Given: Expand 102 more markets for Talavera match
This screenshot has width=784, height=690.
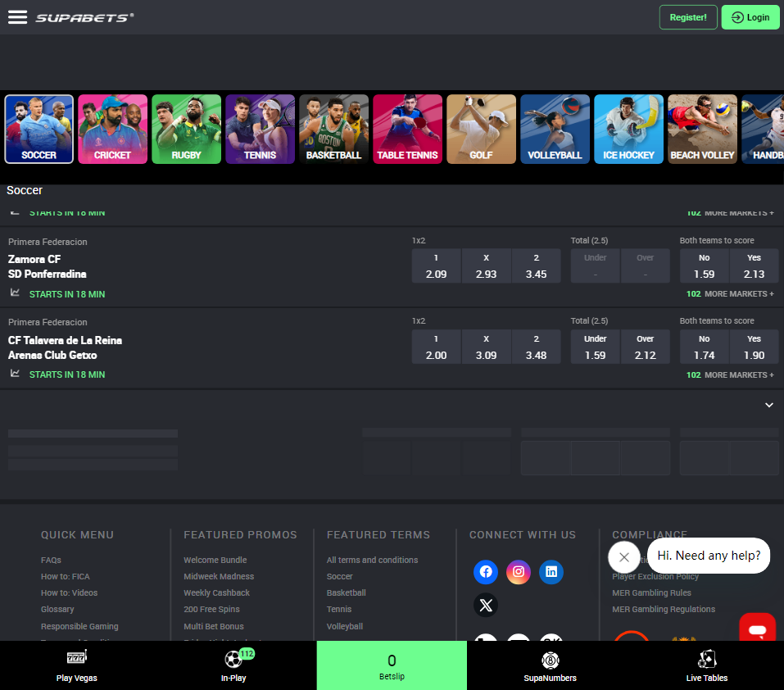Looking at the screenshot, I should coord(730,375).
